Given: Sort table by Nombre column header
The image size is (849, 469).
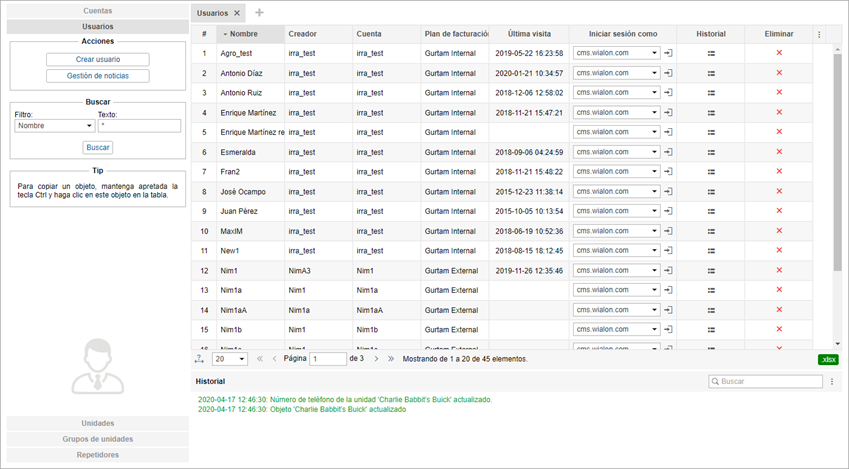Looking at the screenshot, I should click(x=243, y=34).
